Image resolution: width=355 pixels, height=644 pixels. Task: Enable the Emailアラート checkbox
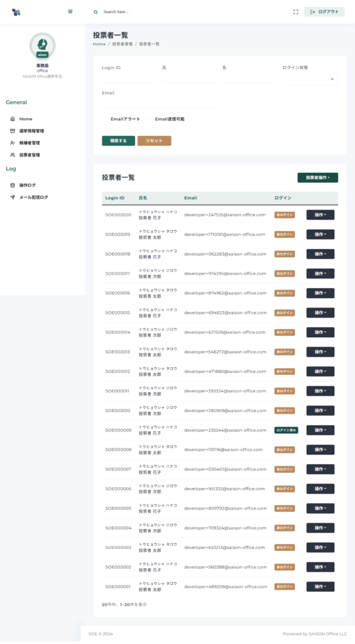pos(104,119)
